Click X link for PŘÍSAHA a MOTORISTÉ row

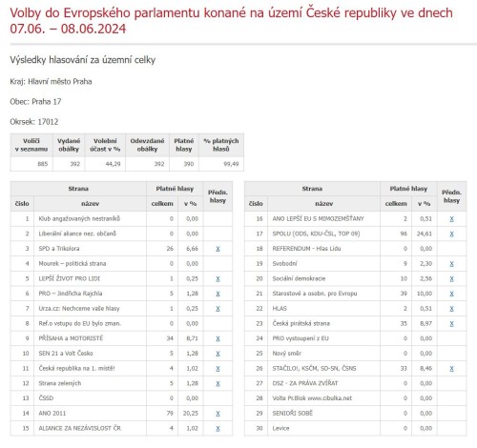[218, 338]
